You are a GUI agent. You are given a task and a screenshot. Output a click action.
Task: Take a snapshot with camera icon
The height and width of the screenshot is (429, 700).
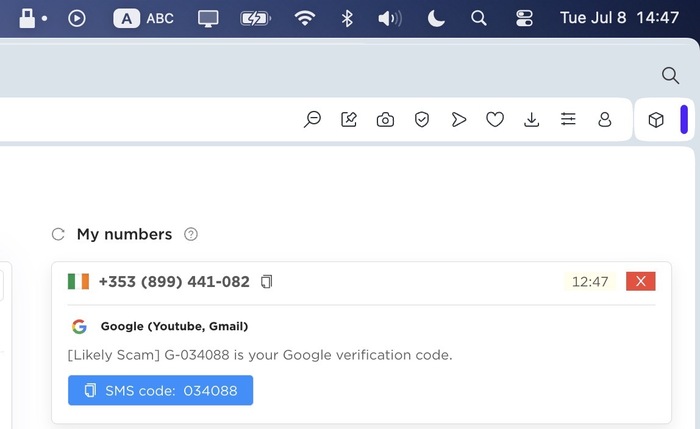click(x=385, y=120)
